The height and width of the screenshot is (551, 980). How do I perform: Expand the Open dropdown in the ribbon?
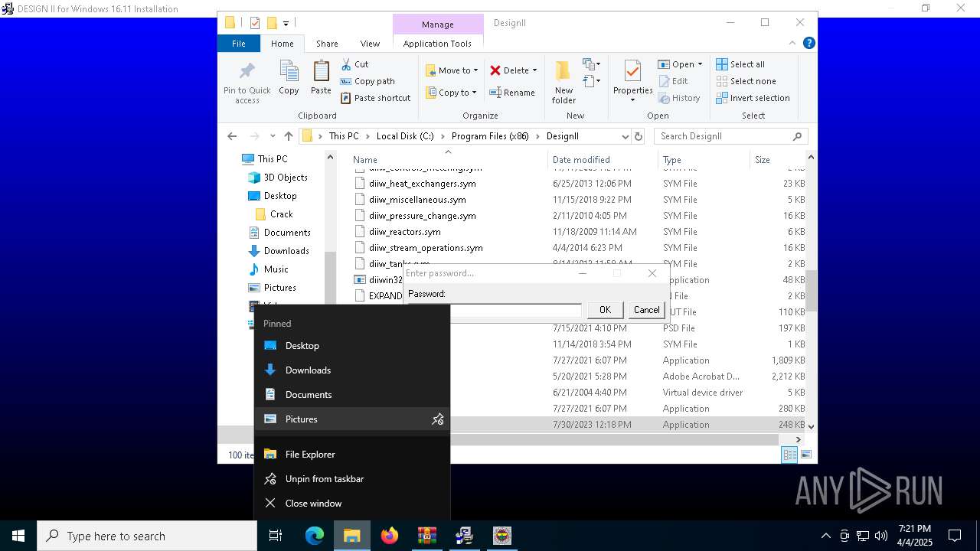click(x=680, y=64)
